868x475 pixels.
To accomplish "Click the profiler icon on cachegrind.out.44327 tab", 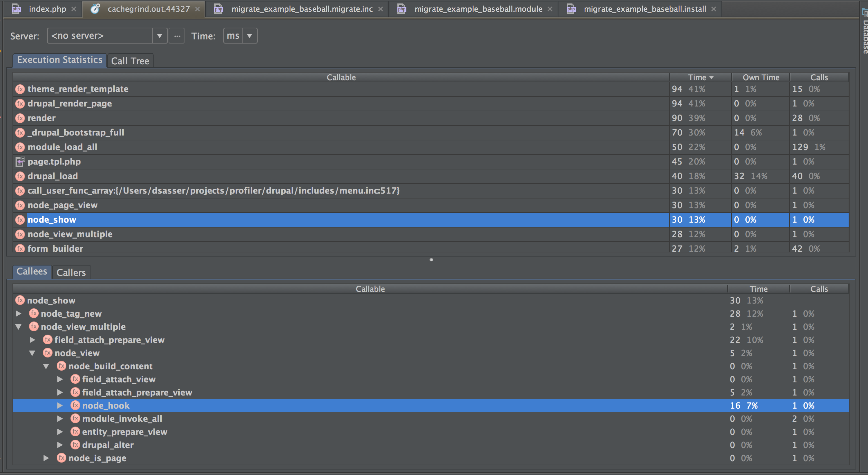I will 95,9.
